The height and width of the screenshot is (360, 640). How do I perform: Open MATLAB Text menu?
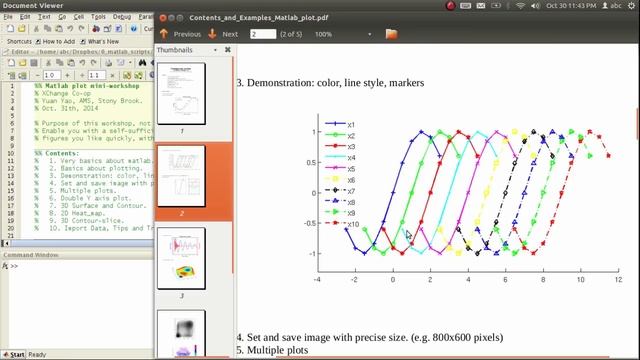pyautogui.click(x=44, y=17)
